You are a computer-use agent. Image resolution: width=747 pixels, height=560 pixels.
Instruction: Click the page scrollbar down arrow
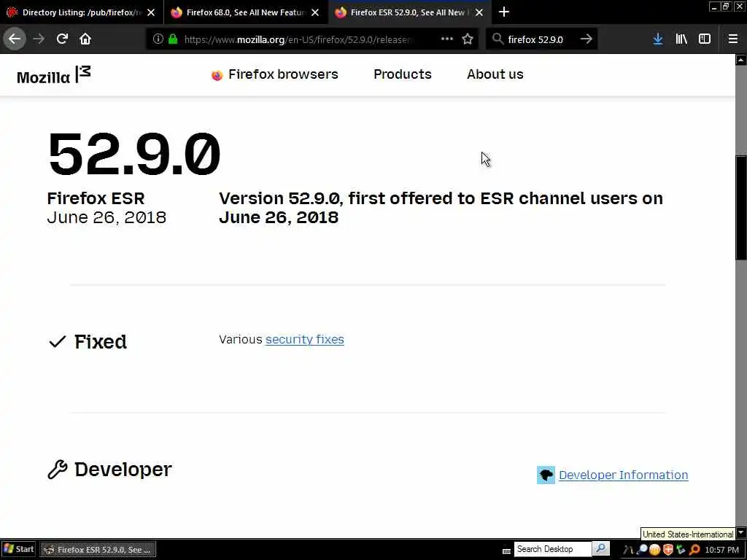coord(741,532)
